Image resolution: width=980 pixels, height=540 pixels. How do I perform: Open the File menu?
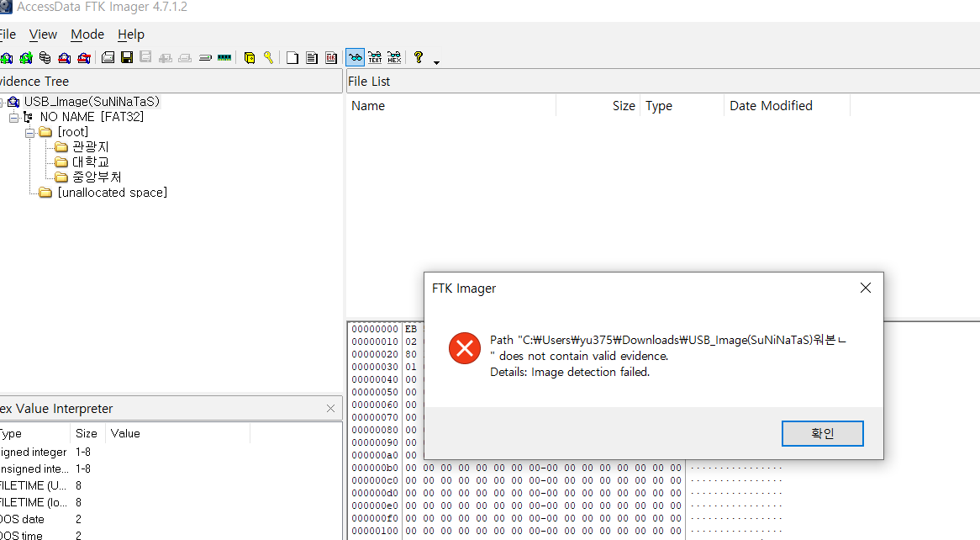click(7, 34)
